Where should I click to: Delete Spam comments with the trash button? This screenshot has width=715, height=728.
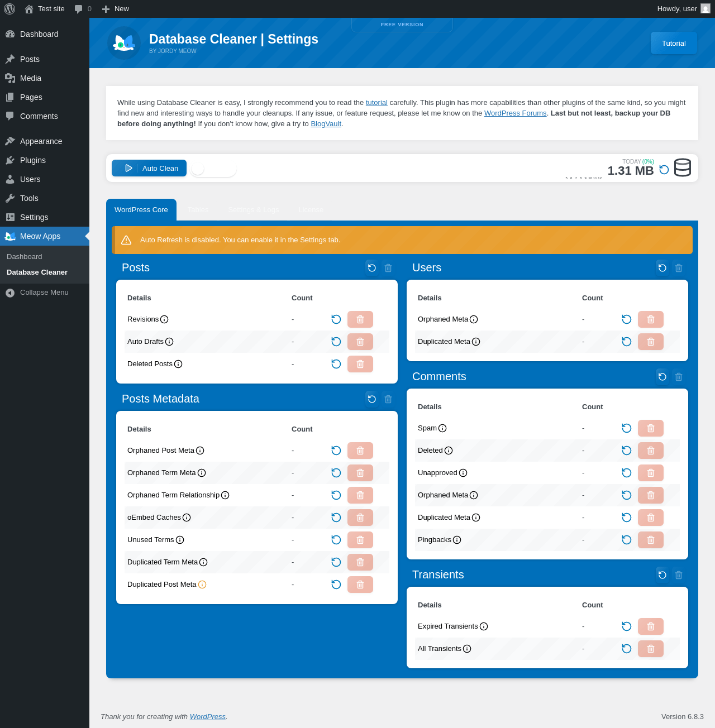651,428
